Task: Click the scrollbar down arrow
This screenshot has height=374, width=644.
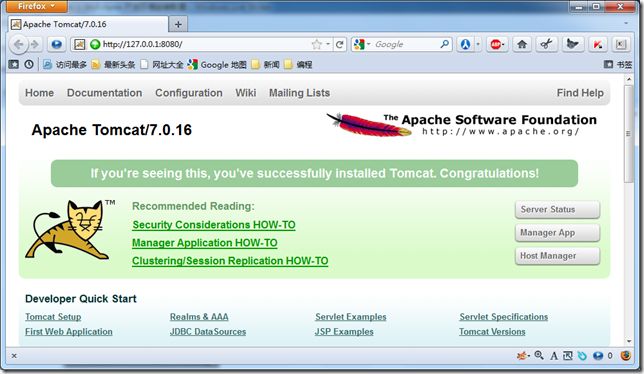Action: [628, 341]
